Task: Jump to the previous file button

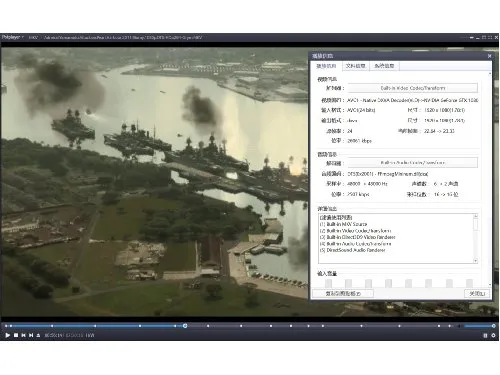Action: pyautogui.click(x=23, y=335)
